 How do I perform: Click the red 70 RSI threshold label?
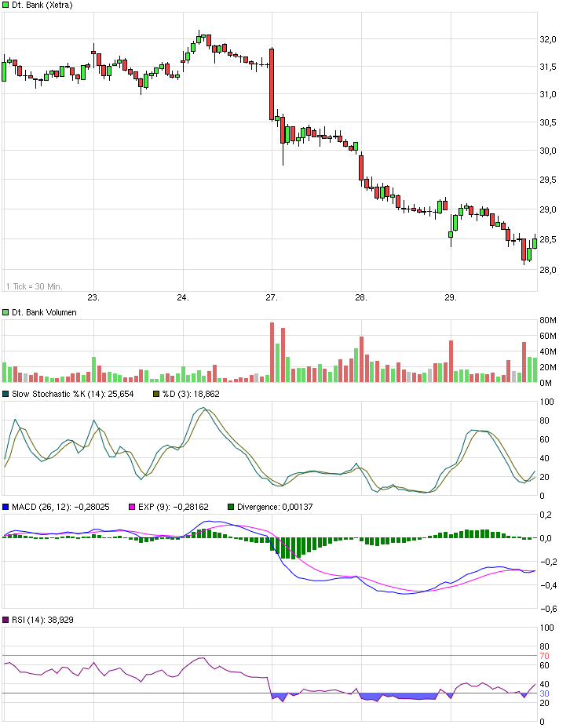click(x=544, y=656)
